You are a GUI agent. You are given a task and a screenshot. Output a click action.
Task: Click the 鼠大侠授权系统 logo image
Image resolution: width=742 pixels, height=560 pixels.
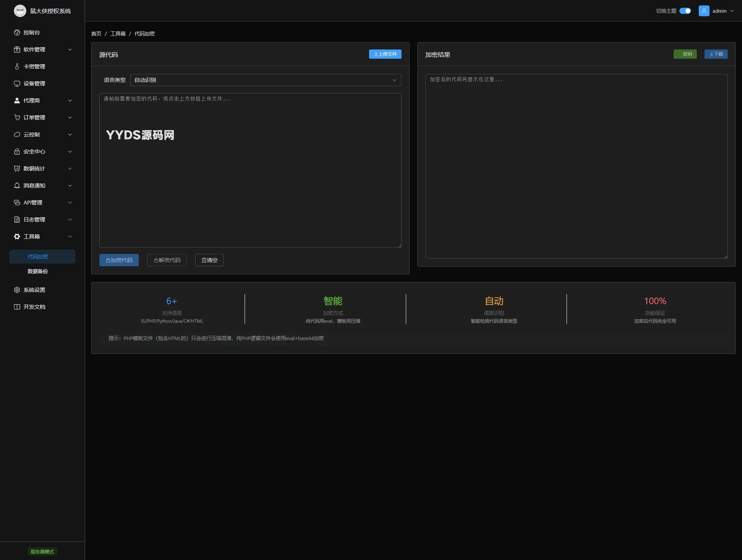pyautogui.click(x=20, y=11)
